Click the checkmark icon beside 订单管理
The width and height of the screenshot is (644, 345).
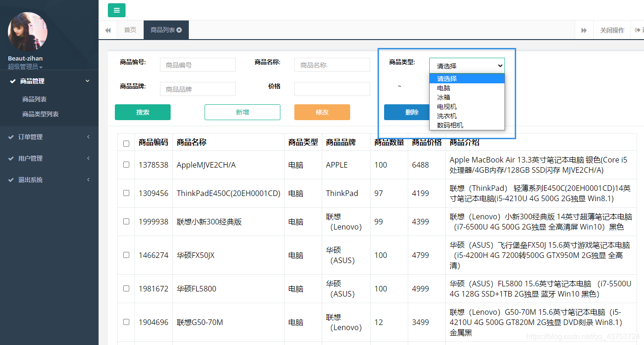(11, 137)
